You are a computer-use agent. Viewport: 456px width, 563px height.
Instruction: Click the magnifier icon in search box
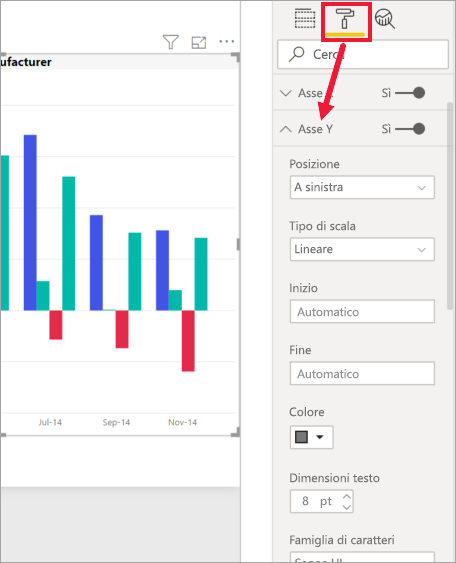pyautogui.click(x=297, y=54)
